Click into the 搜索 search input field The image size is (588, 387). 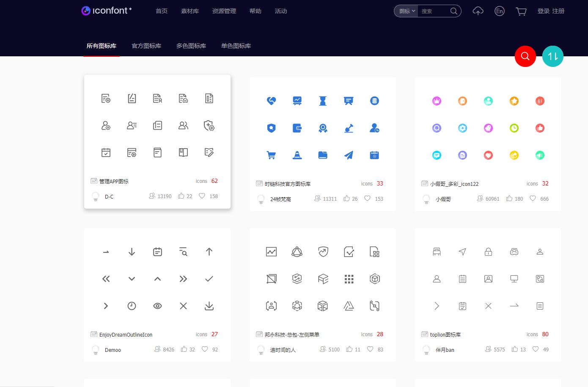[434, 11]
